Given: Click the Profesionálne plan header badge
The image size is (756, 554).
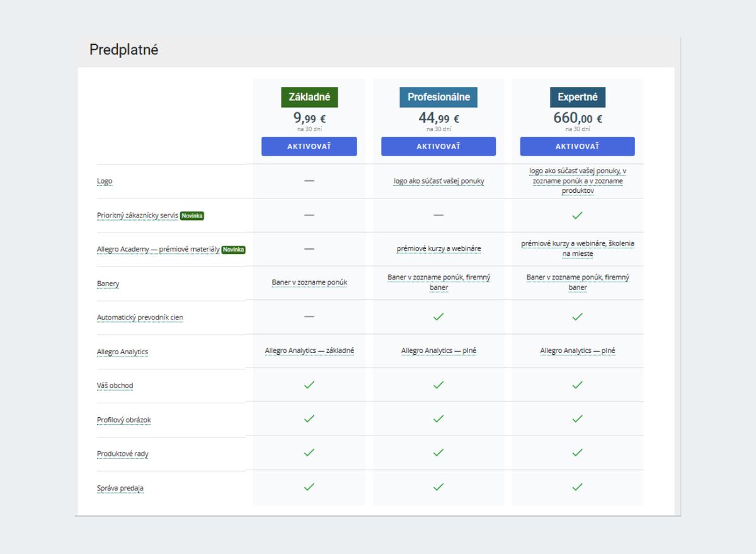Looking at the screenshot, I should point(438,98).
